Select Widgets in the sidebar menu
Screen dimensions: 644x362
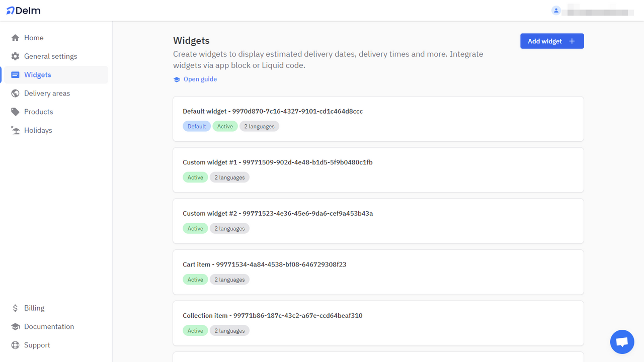click(37, 74)
